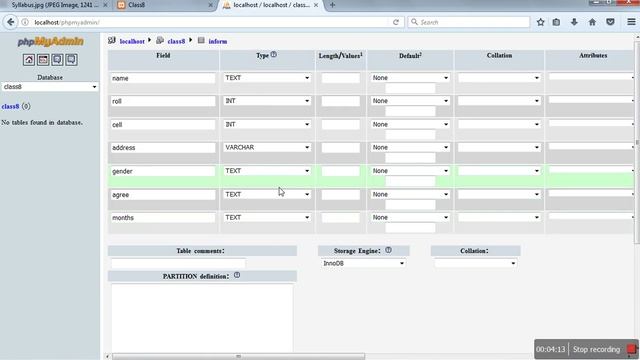
Task: Close the Syllabus.jpg tab
Action: (x=105, y=5)
